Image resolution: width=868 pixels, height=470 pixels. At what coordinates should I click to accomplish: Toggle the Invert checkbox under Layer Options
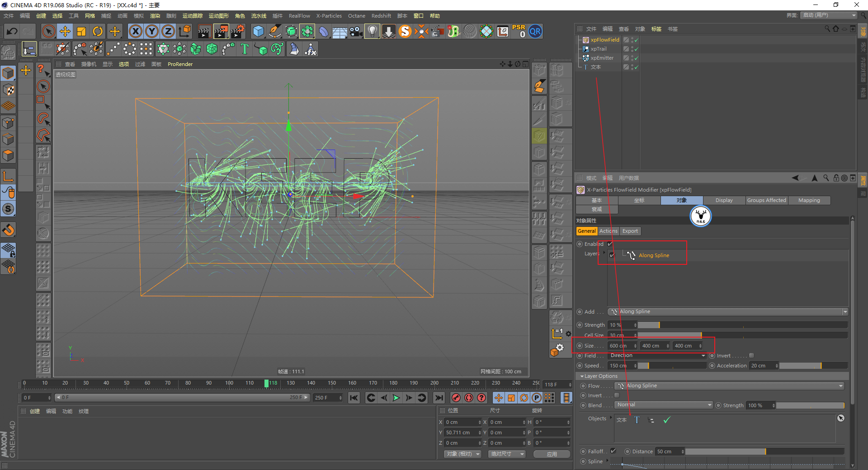[x=617, y=395]
